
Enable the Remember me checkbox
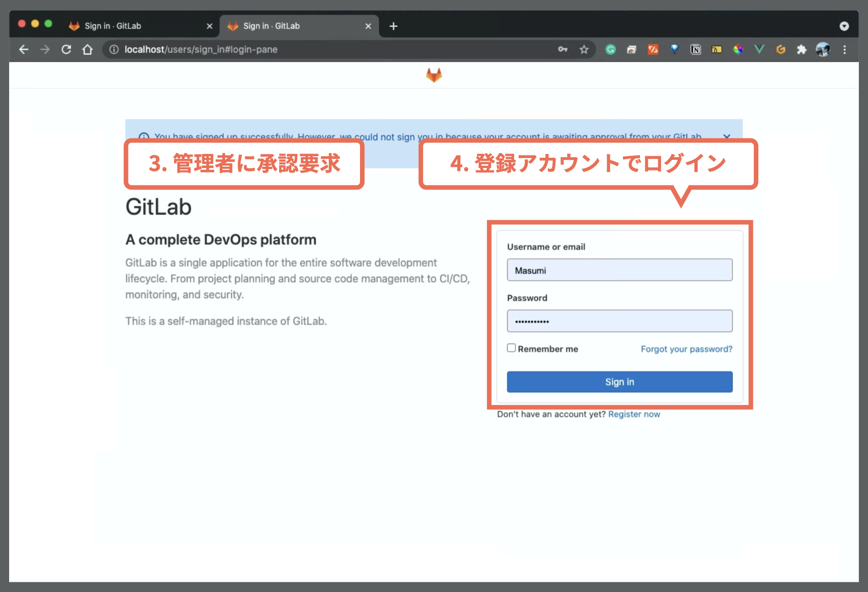click(511, 348)
